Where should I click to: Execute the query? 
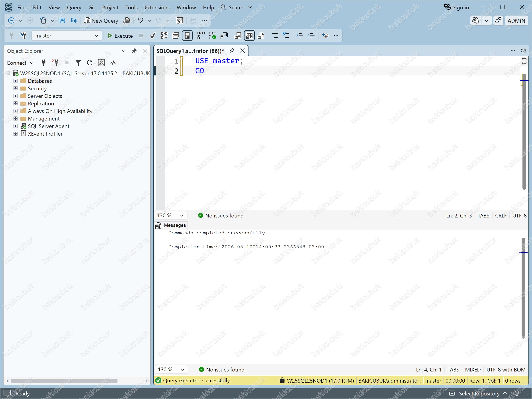[x=120, y=36]
